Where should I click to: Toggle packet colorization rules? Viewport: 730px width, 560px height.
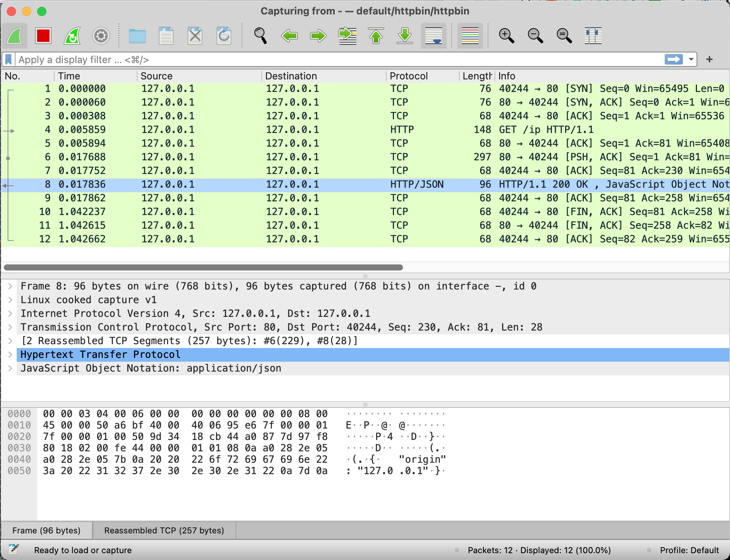coord(470,36)
